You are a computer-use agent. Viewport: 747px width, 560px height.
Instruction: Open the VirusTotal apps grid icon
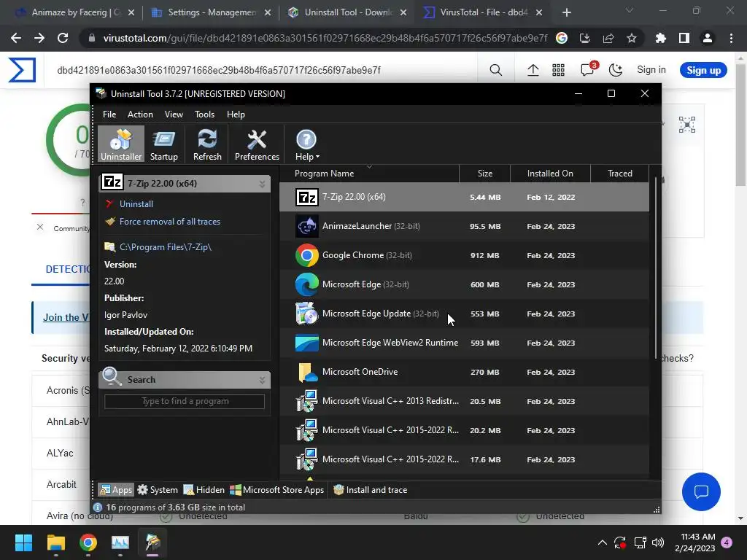[x=558, y=70]
